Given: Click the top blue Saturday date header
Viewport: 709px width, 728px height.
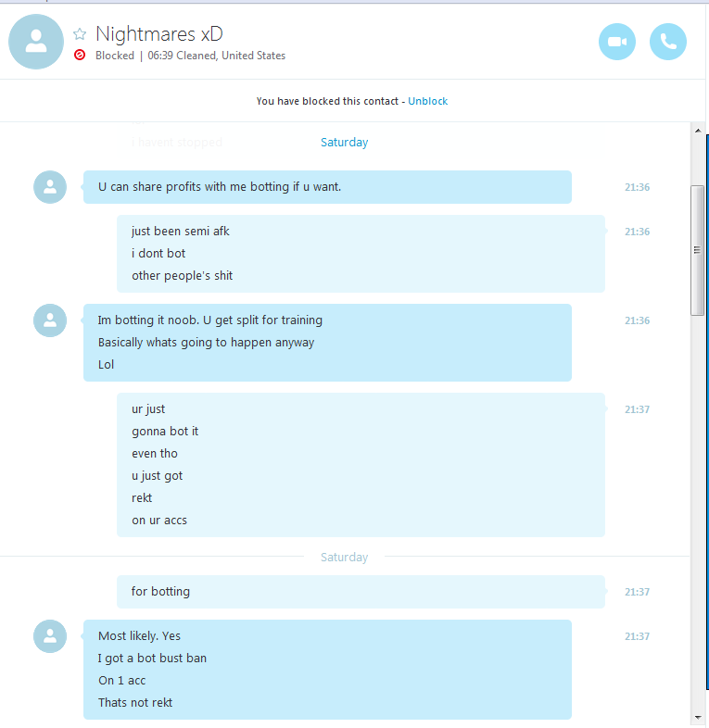Looking at the screenshot, I should point(344,142).
